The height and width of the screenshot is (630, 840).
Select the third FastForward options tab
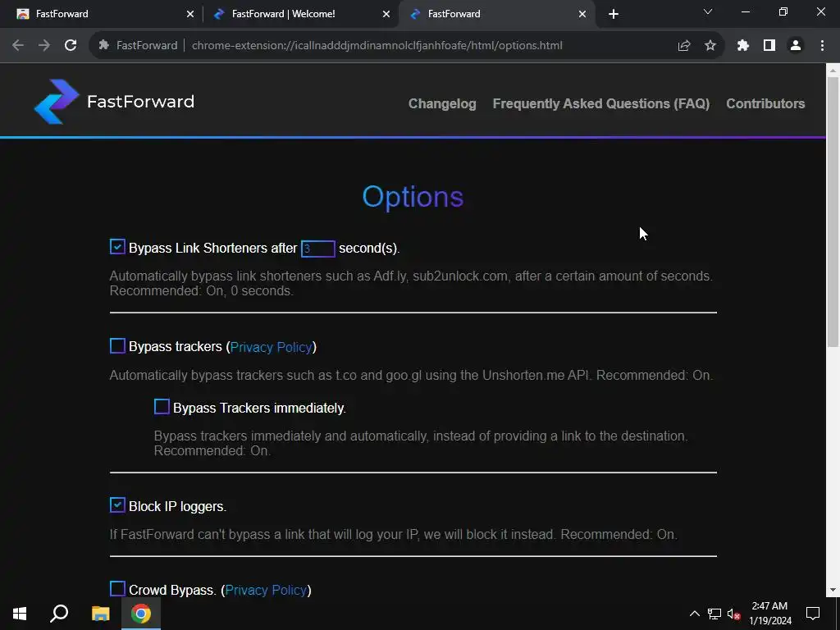pyautogui.click(x=497, y=15)
